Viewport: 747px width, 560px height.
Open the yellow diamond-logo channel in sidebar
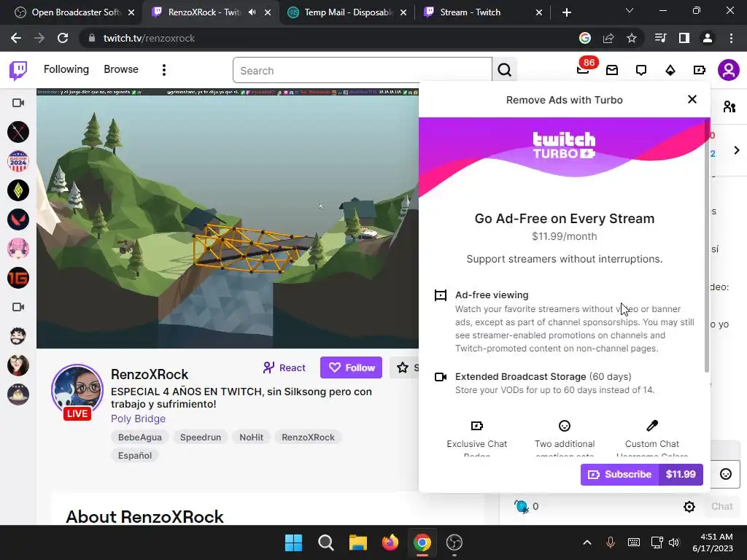tap(18, 190)
